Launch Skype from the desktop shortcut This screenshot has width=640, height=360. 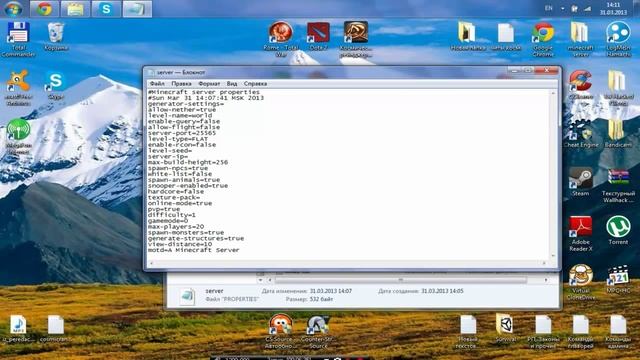[x=56, y=86]
